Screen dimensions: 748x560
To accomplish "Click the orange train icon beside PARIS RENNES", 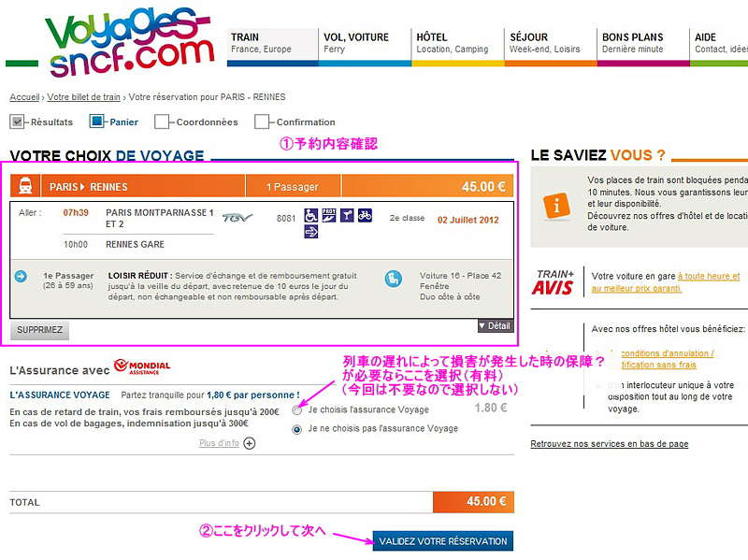I will (x=25, y=186).
